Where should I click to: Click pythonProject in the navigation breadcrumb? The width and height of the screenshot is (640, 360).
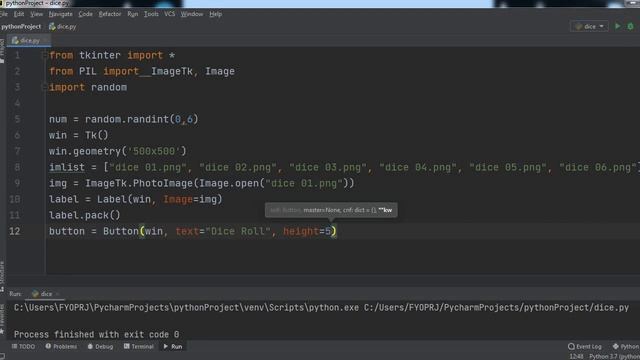click(21, 27)
